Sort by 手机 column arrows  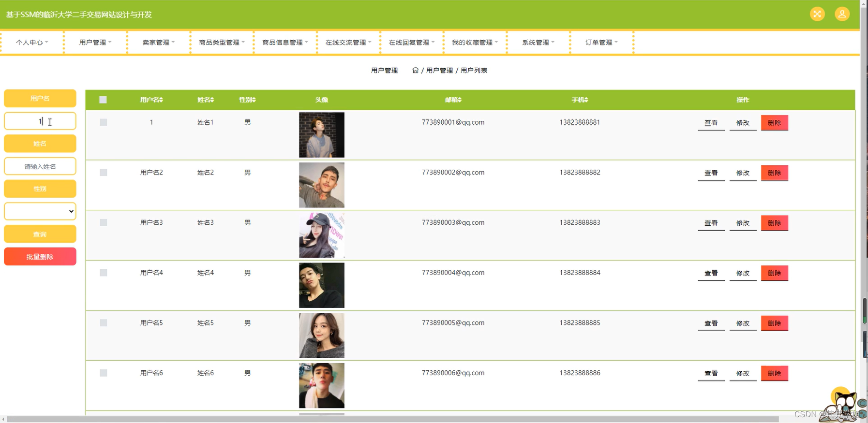586,100
